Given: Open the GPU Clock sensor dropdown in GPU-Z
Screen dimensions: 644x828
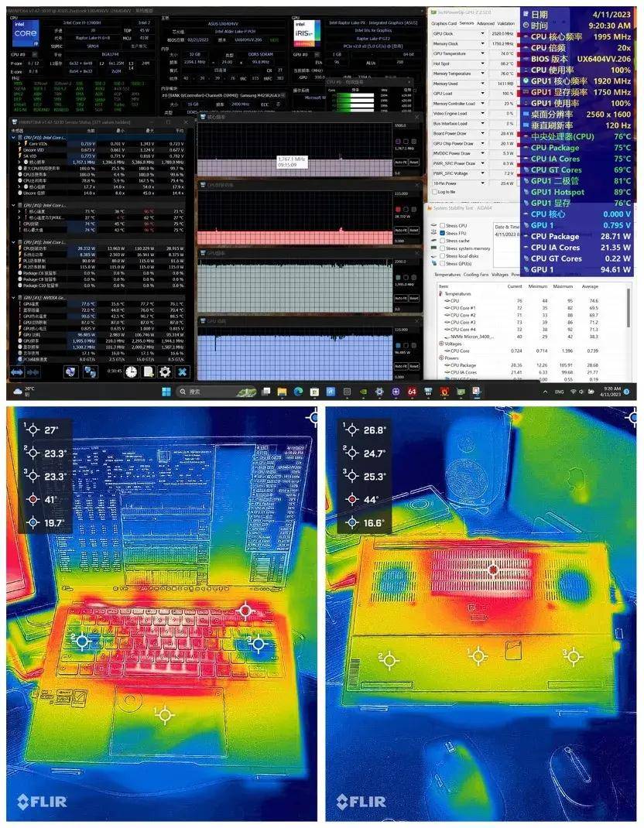Looking at the screenshot, I should [x=482, y=33].
